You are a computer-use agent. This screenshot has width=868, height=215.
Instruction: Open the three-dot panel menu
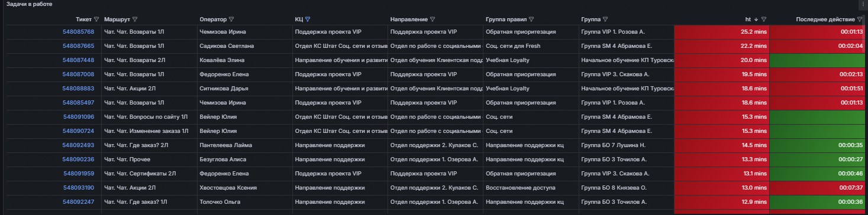tap(863, 4)
